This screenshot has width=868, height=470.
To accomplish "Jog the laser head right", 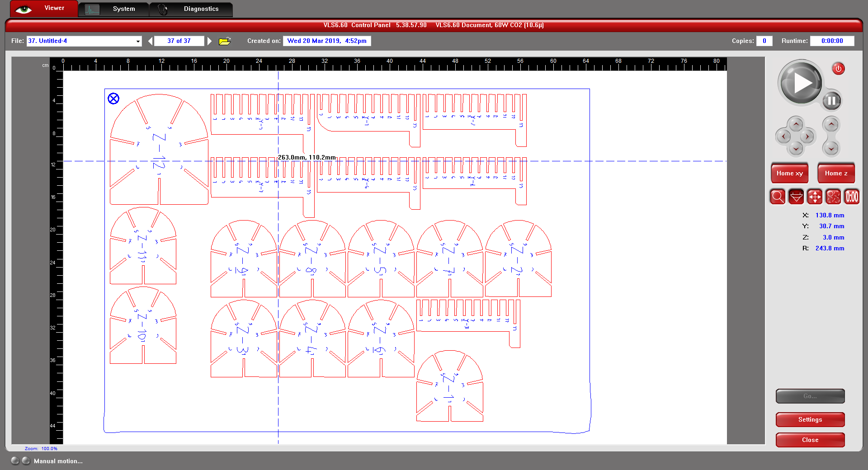I will coord(808,136).
